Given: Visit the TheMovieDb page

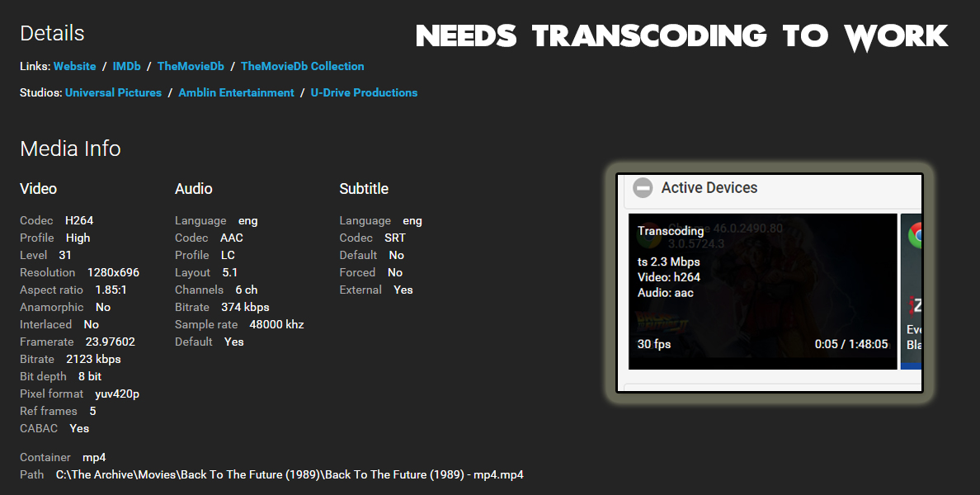Looking at the screenshot, I should click(x=191, y=67).
